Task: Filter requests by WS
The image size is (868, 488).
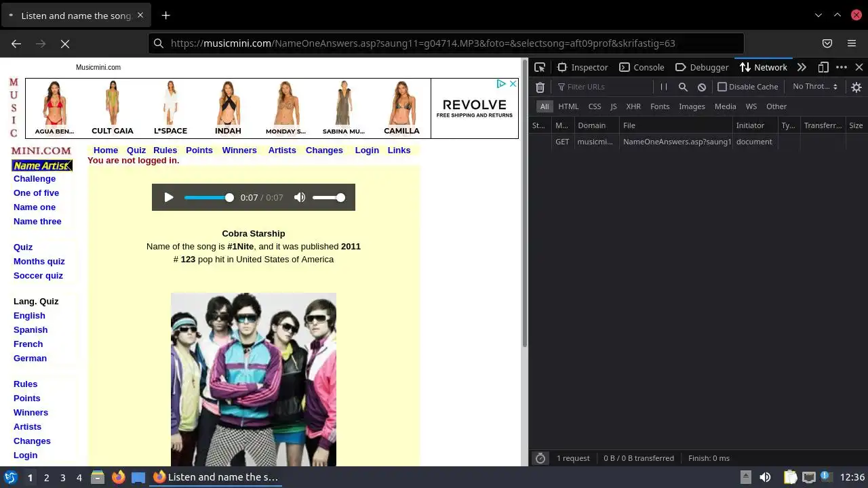Action: pos(751,106)
